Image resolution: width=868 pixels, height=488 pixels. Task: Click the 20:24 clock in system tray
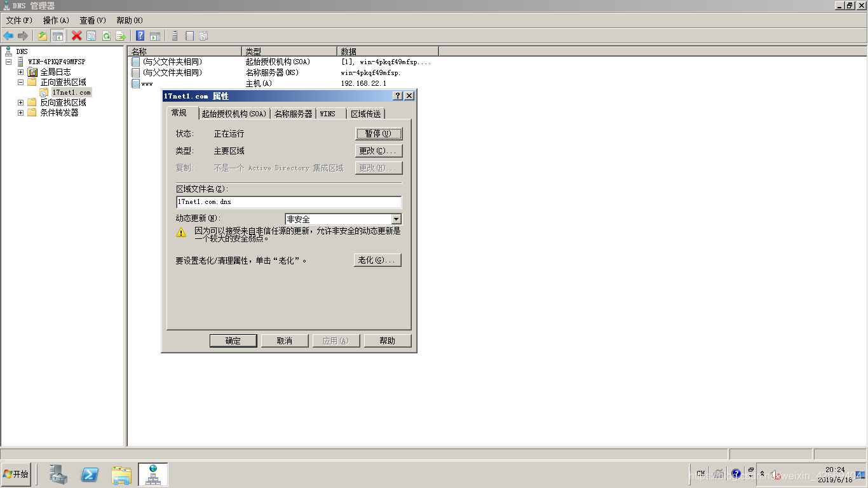(x=835, y=470)
